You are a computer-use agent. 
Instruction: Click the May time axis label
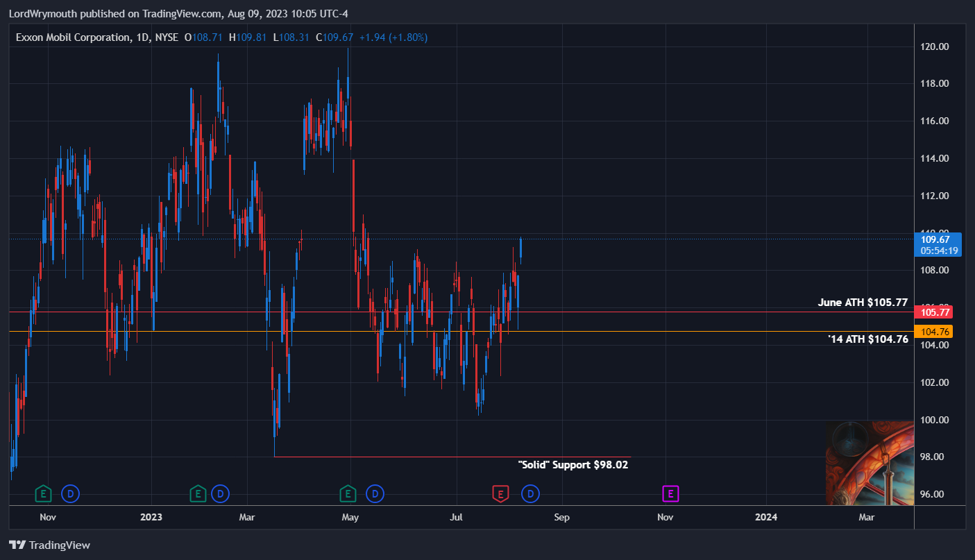coord(350,517)
